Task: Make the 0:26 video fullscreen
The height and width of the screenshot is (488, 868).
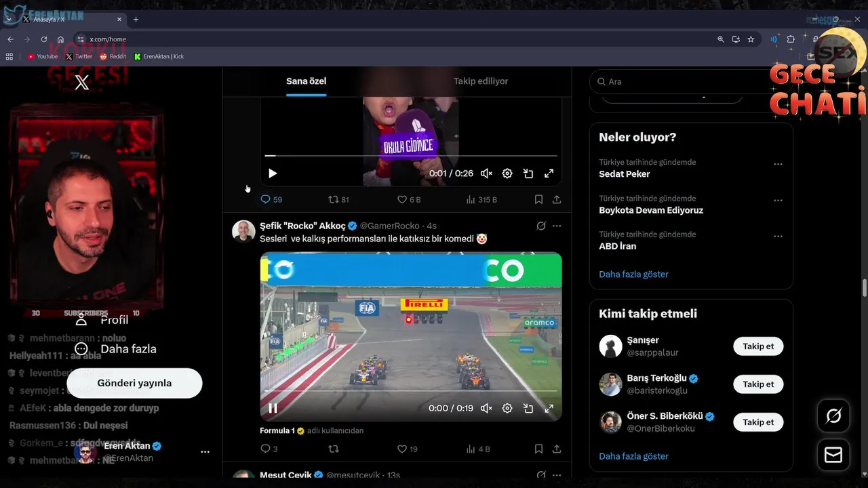Action: click(x=549, y=174)
